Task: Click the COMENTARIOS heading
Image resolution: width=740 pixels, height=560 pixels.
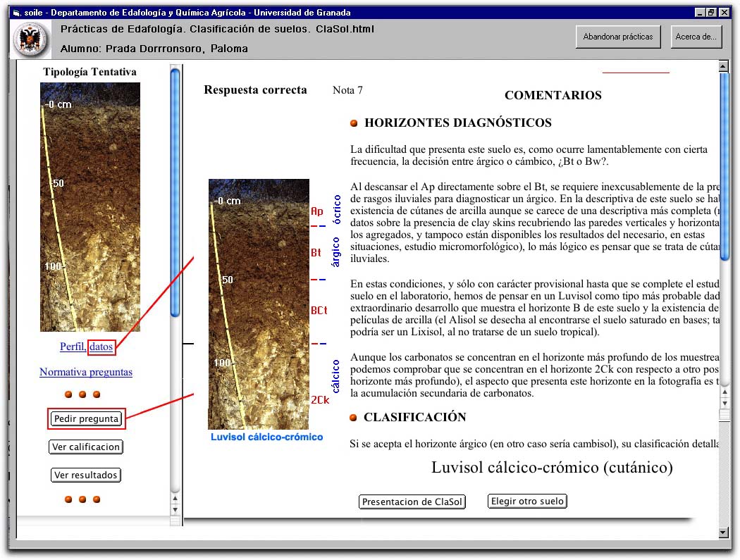Action: [x=553, y=95]
